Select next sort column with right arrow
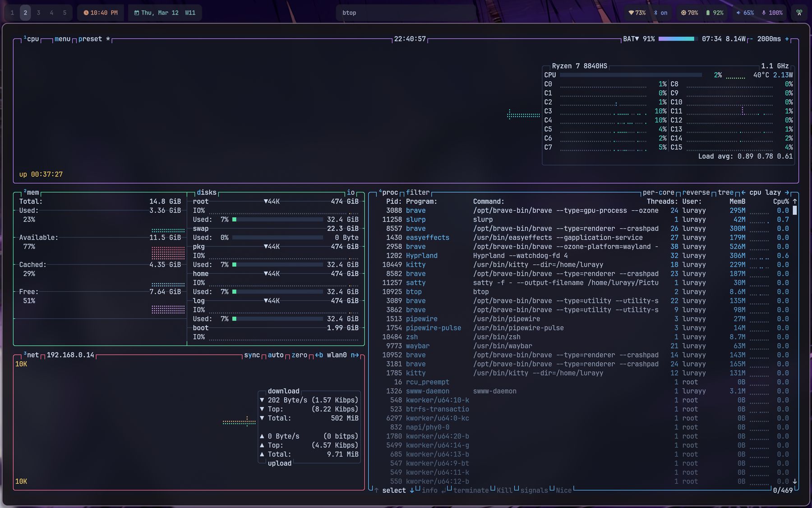The width and height of the screenshot is (812, 508). pyautogui.click(x=786, y=192)
